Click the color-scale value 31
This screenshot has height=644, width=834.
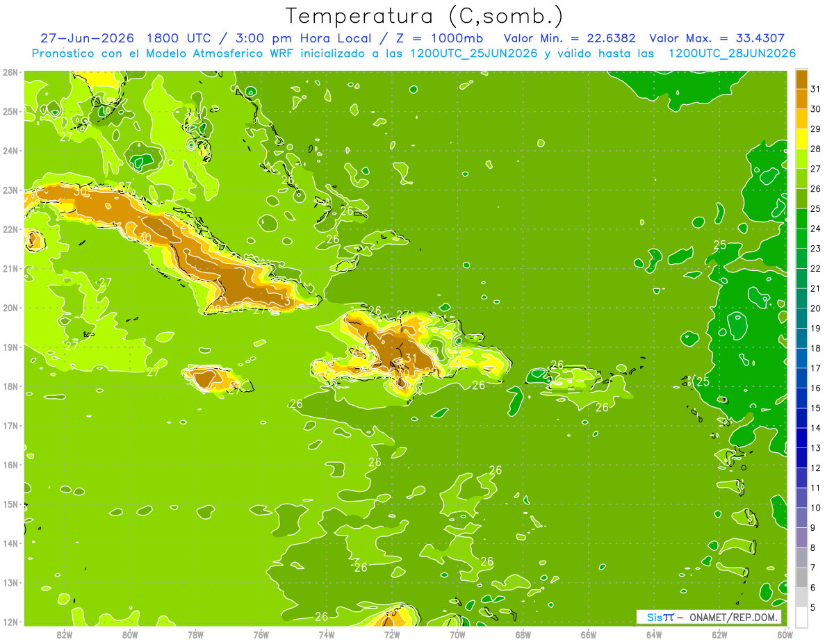click(x=815, y=89)
